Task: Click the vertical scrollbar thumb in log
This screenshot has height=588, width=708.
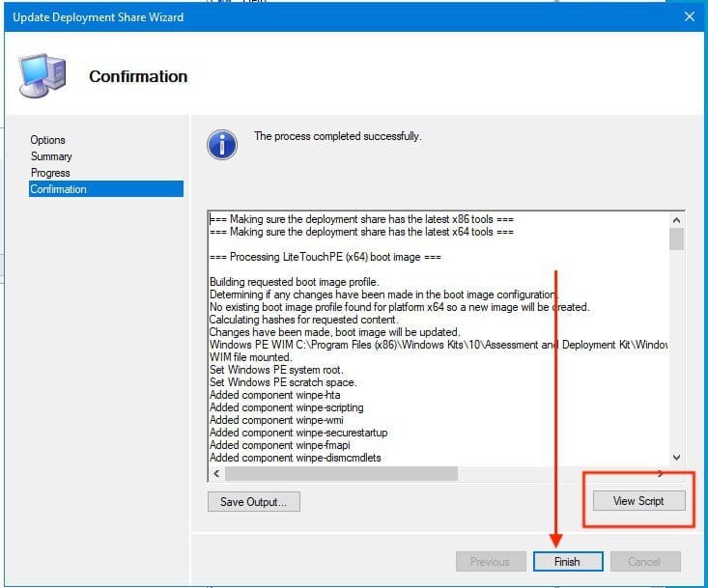Action: (676, 238)
